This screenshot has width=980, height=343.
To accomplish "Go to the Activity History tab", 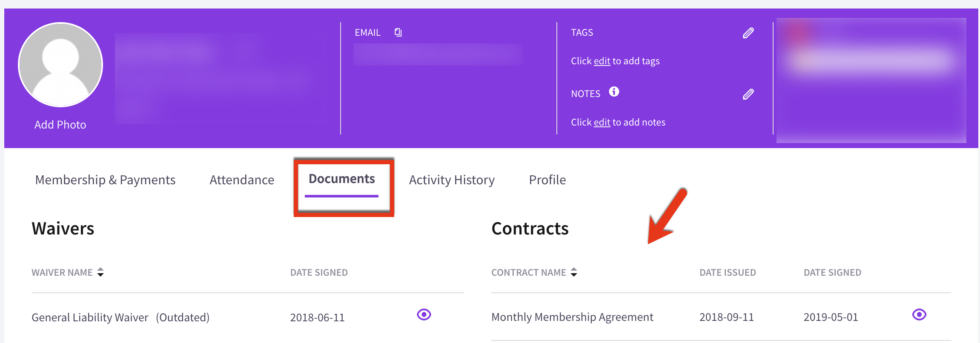I will [452, 180].
